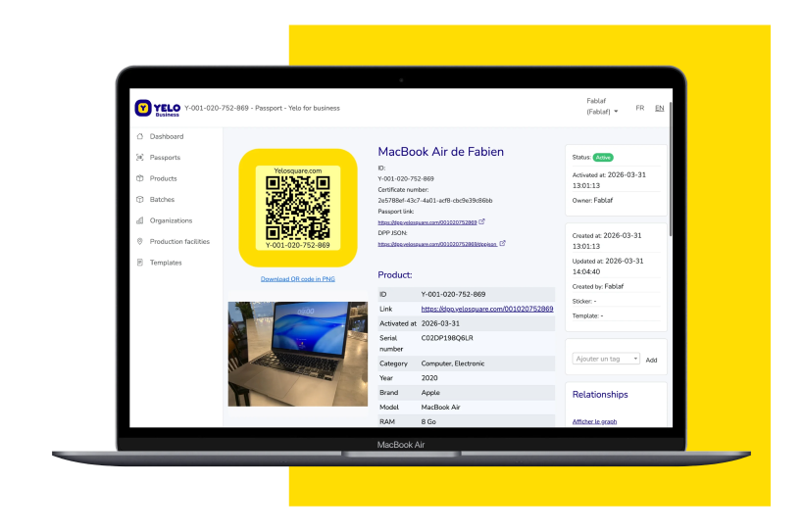Click the Product: section heading
This screenshot has width=803, height=532.
(395, 274)
